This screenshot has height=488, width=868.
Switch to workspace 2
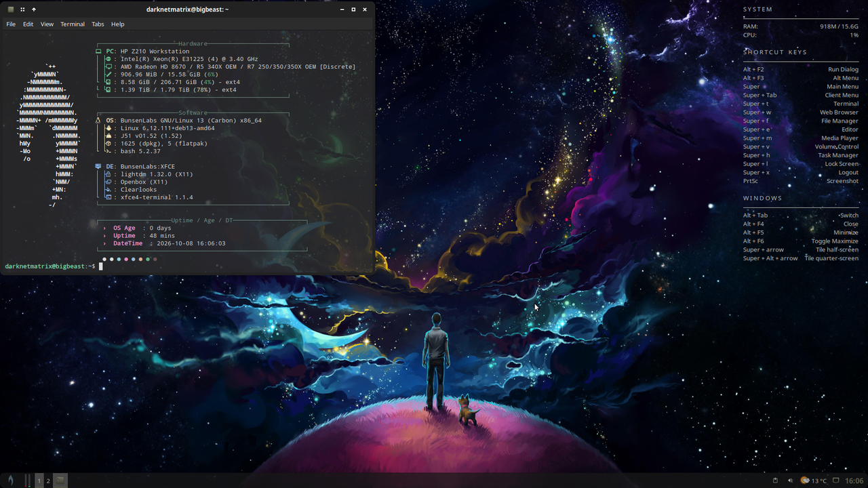(x=48, y=481)
